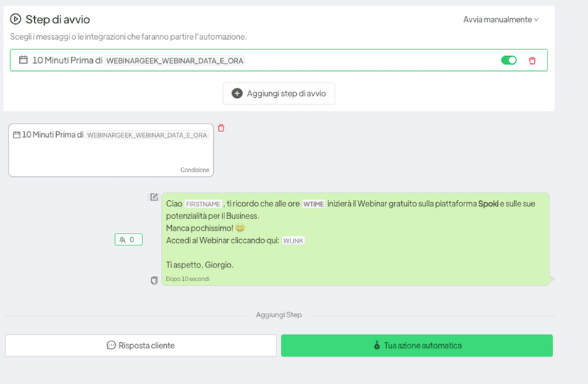Screen dimensions: 588x384
Task: Click the Step di avvio heading
Action: click(x=58, y=19)
